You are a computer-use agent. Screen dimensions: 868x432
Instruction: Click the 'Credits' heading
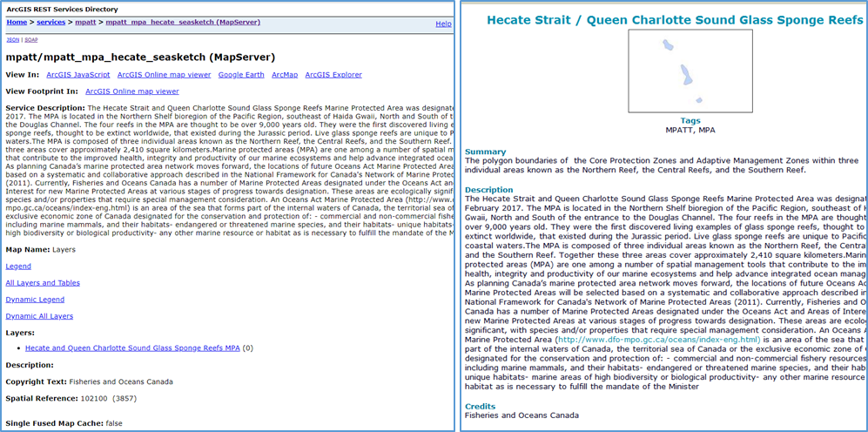(480, 407)
